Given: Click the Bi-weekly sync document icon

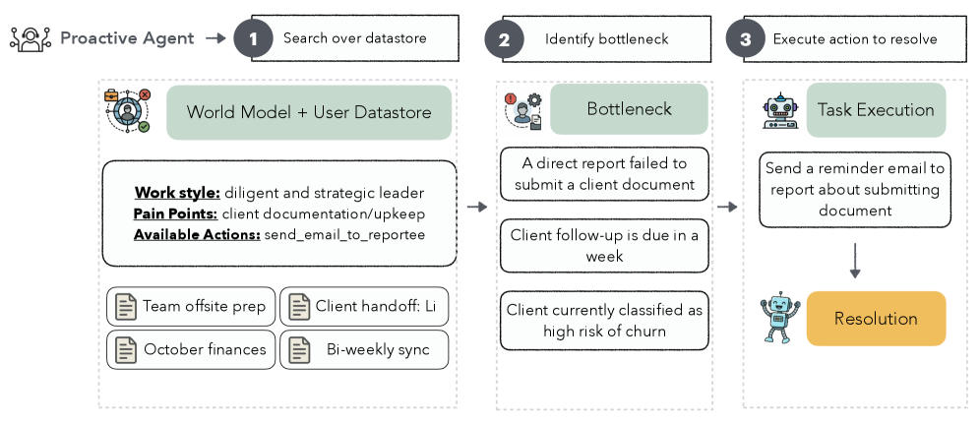Looking at the screenshot, I should coord(299,349).
